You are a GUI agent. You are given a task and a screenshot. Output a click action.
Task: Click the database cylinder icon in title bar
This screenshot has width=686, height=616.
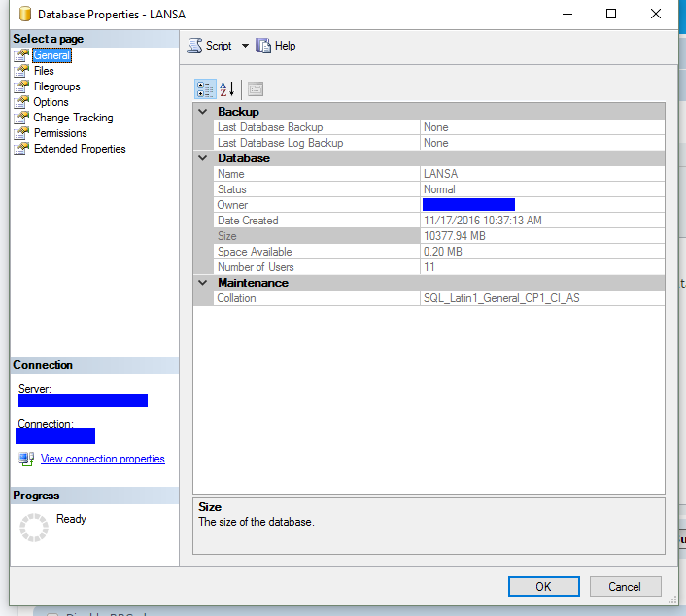click(x=25, y=14)
